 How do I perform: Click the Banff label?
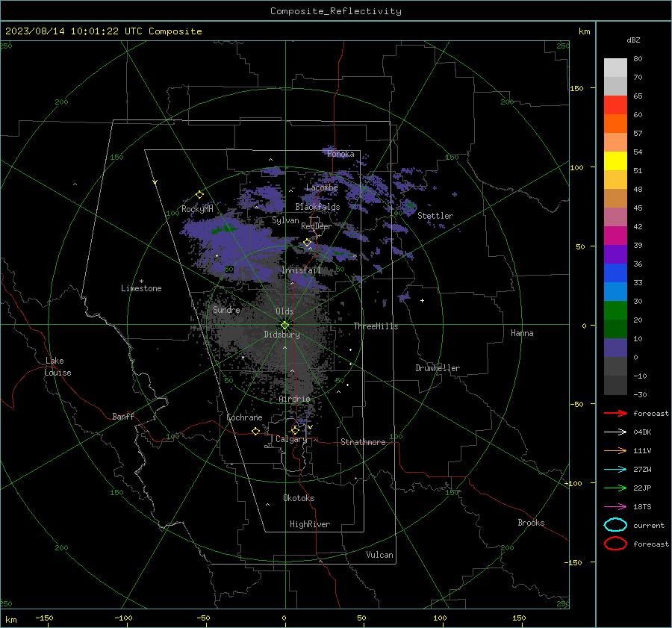coord(123,416)
